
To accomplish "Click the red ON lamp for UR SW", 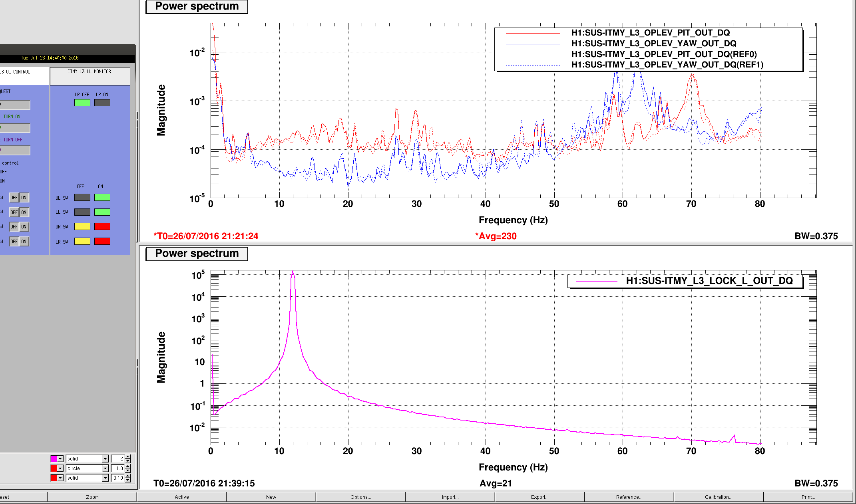I will click(102, 226).
